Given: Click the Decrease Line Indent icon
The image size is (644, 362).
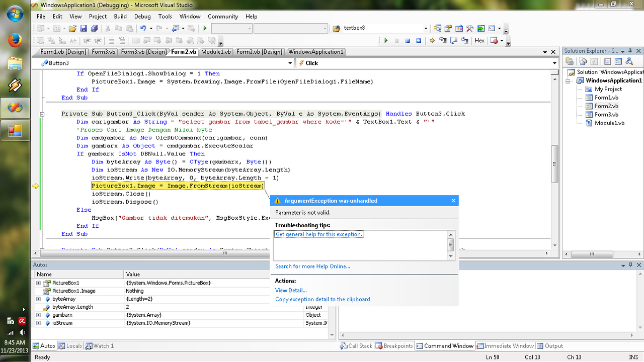Looking at the screenshot, I should 87,41.
